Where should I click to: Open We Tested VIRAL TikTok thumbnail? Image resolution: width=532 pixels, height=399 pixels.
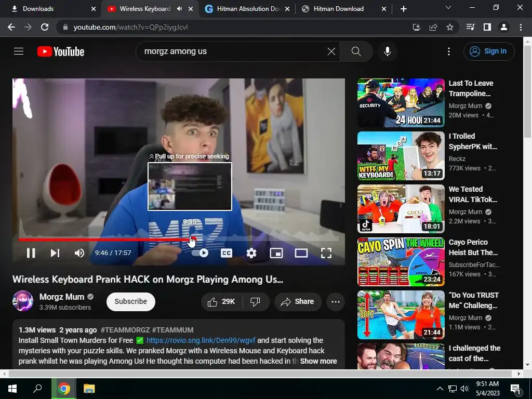(401, 209)
